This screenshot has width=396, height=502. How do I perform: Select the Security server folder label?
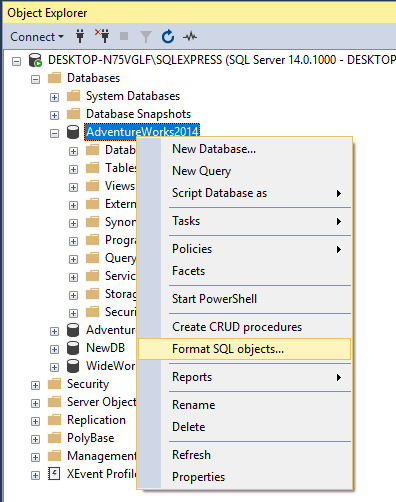(88, 384)
